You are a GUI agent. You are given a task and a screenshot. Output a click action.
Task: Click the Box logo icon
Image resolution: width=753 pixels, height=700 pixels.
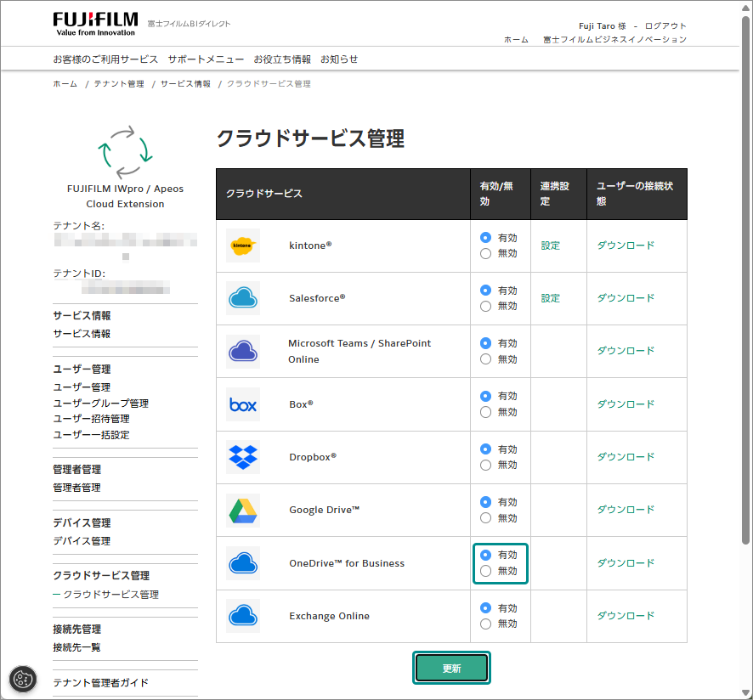tap(243, 404)
